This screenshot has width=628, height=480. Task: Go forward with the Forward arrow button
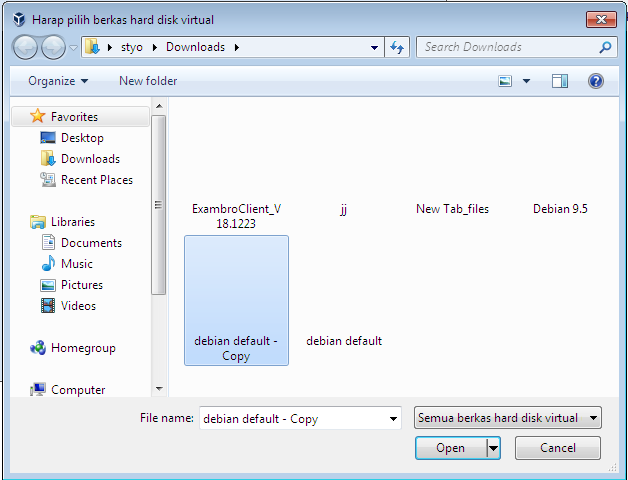coord(54,47)
